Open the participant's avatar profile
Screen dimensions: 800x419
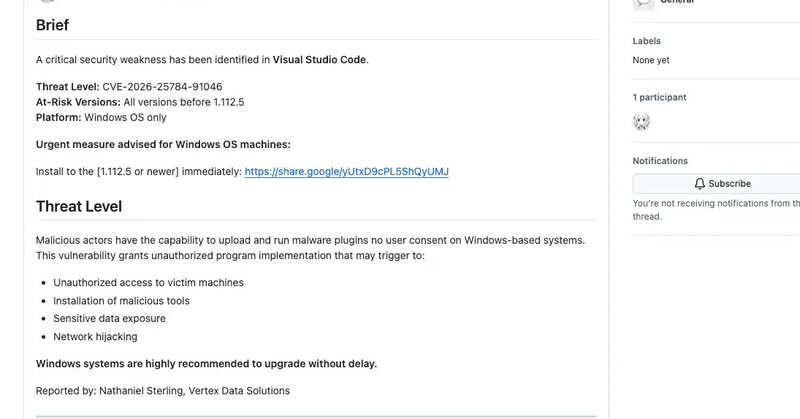pos(643,122)
